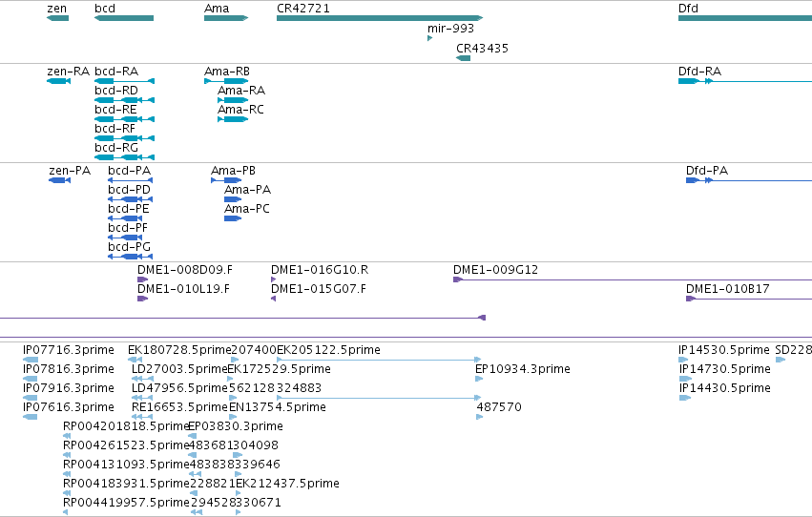Viewport: 812px width, 517px height.
Task: Select transcript zen-RA
Action: pos(58,81)
